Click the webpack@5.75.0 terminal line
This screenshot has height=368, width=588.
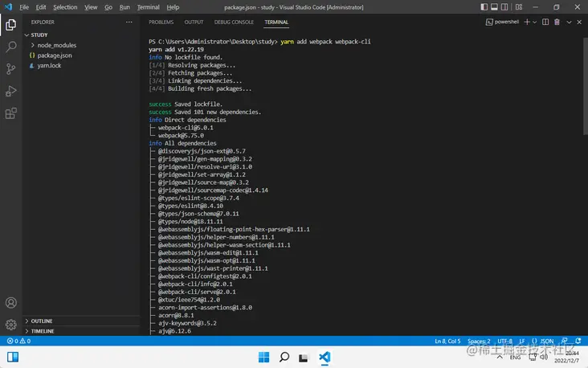click(181, 136)
